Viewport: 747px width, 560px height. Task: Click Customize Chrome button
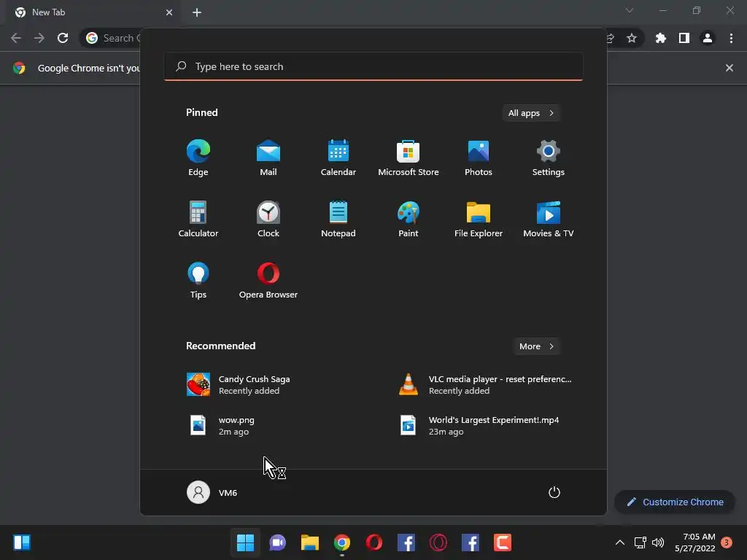pos(675,502)
